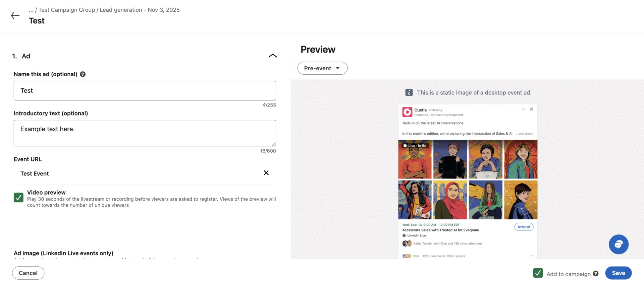Open the ad preview three-dot menu

pyautogui.click(x=523, y=109)
